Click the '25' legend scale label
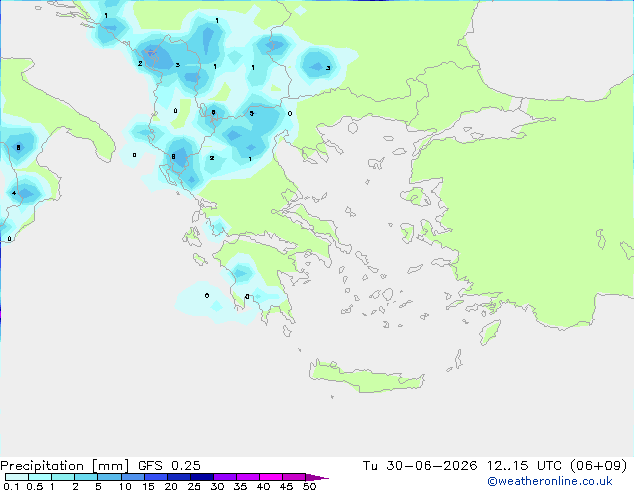Screen dimensions: 634x490 pyautogui.click(x=194, y=486)
